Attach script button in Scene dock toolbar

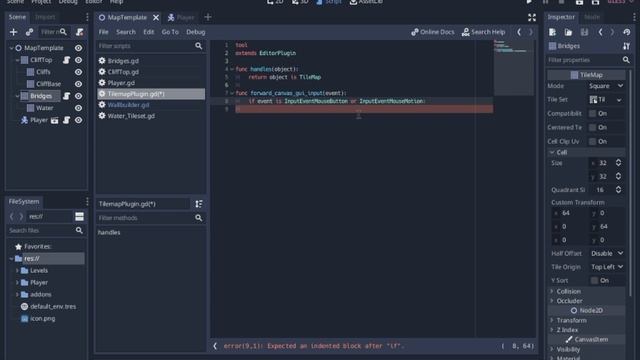[80, 32]
